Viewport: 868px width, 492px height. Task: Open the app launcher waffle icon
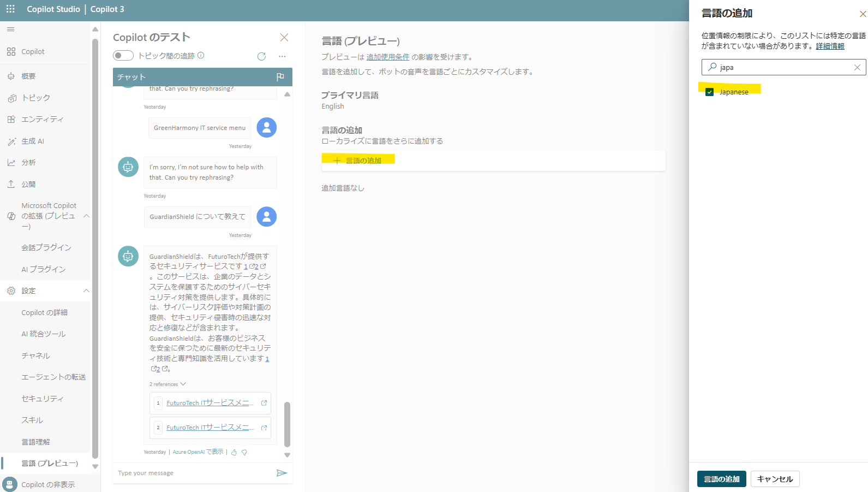pyautogui.click(x=10, y=9)
